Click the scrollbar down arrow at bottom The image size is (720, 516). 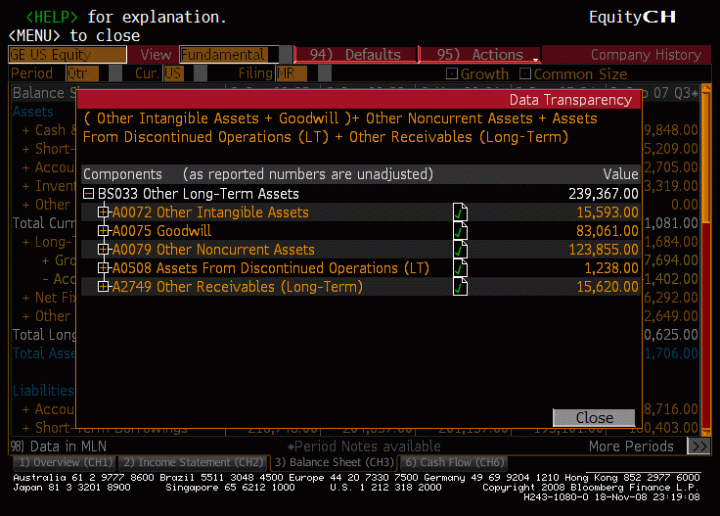[x=706, y=432]
